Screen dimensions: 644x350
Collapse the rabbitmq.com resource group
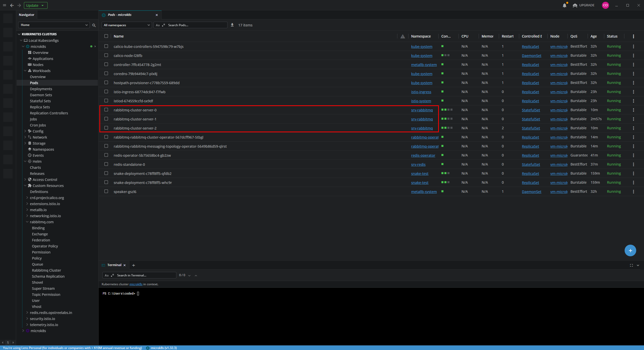coord(27,222)
